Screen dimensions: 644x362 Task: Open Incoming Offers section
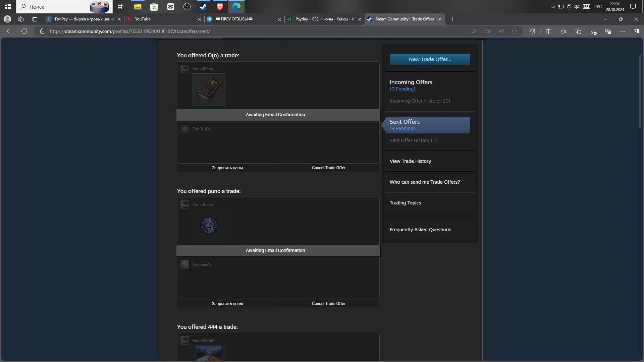pos(411,82)
